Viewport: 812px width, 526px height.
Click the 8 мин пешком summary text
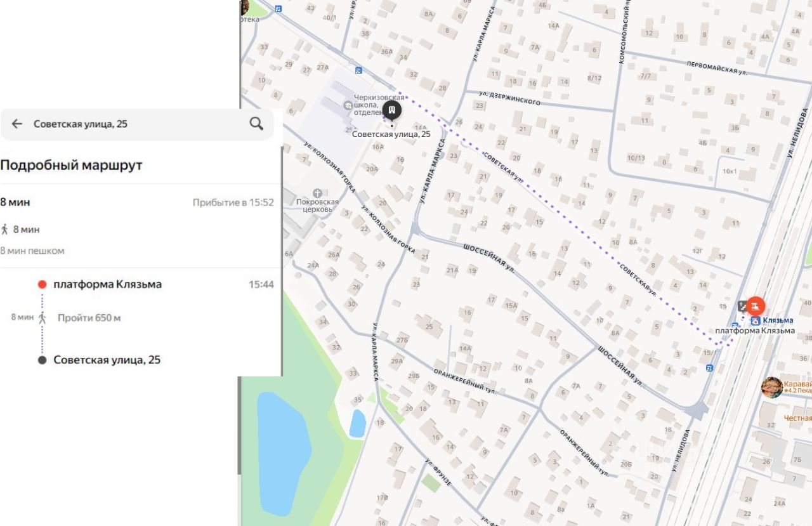click(x=32, y=251)
